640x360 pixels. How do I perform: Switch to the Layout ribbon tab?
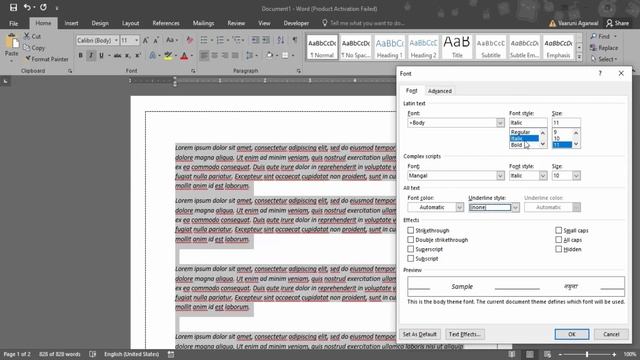coord(131,23)
